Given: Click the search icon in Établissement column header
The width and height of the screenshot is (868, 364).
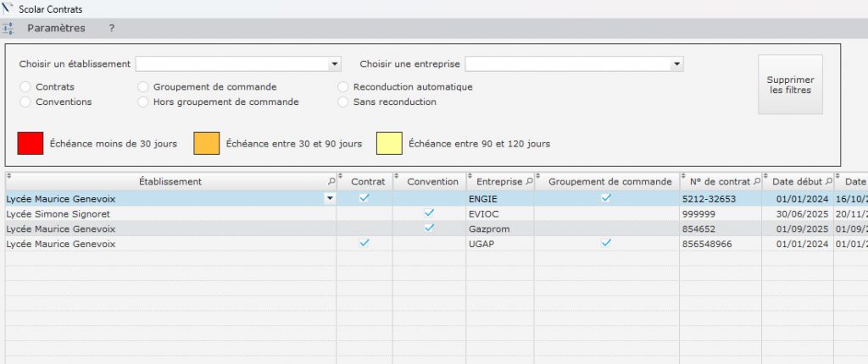Looking at the screenshot, I should 331,181.
